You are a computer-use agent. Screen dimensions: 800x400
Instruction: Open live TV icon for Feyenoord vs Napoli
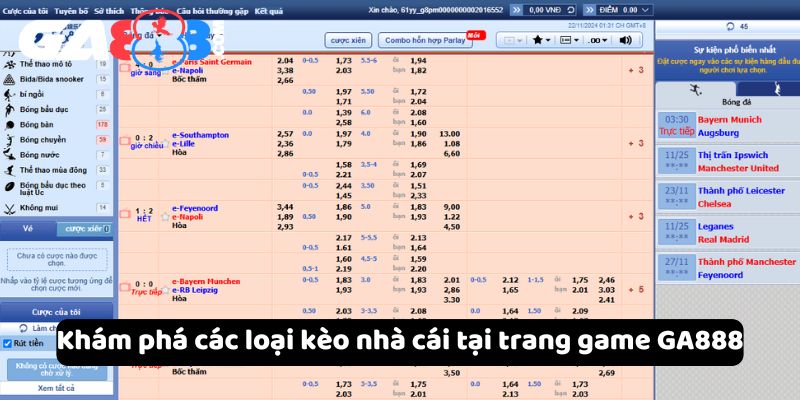pos(124,214)
